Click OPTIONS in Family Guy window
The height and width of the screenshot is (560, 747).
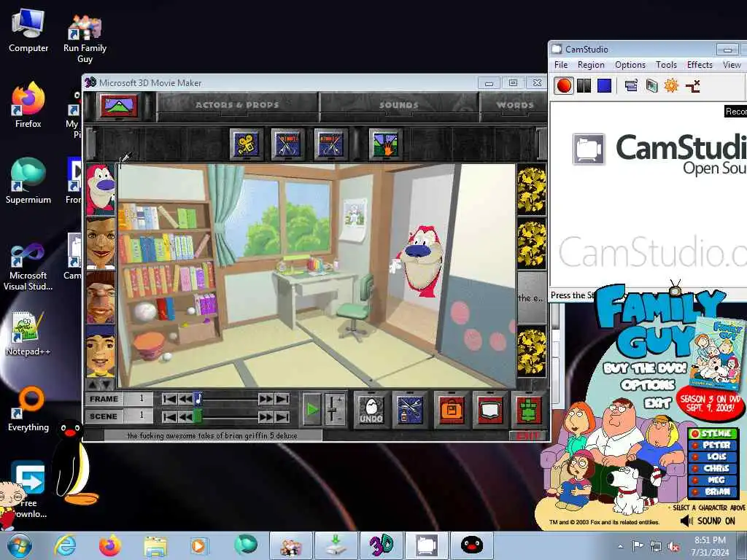point(648,385)
